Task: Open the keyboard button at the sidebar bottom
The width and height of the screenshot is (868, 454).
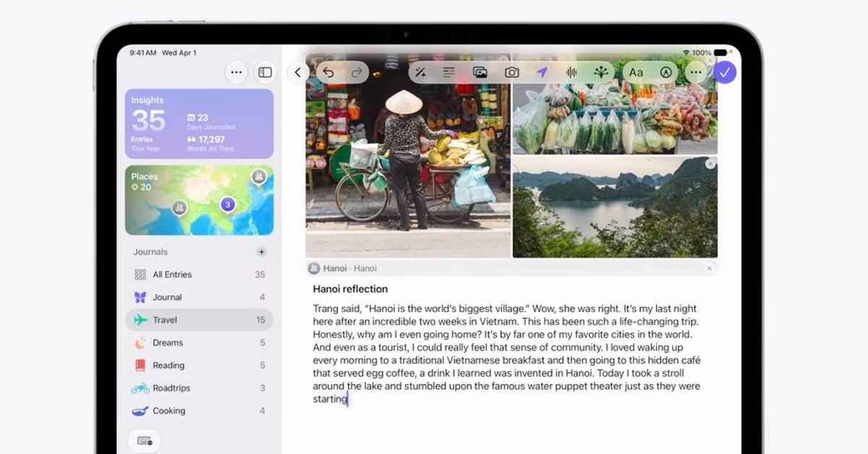Action: pyautogui.click(x=144, y=441)
